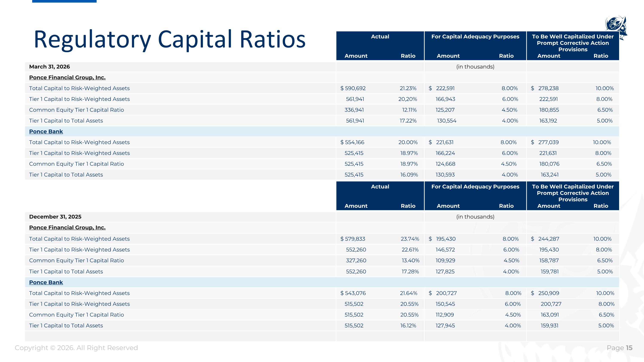Click the amount '112,909'
Screen dimensions: 644x362
[445, 315]
